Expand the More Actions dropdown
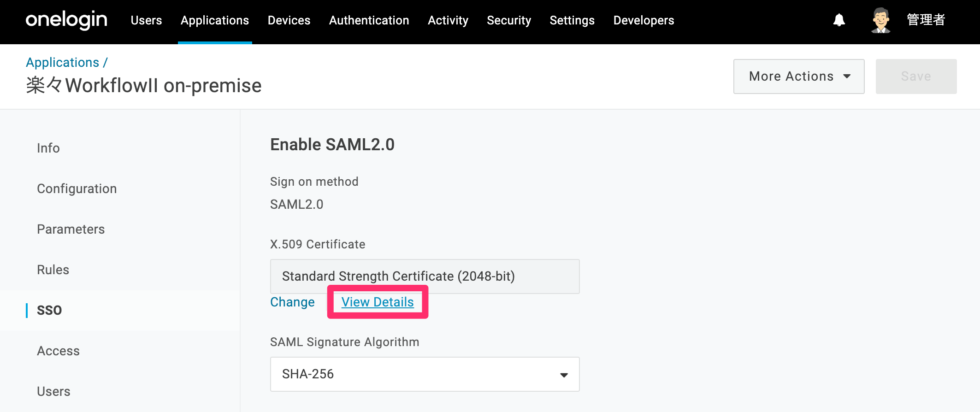The height and width of the screenshot is (412, 980). (799, 77)
